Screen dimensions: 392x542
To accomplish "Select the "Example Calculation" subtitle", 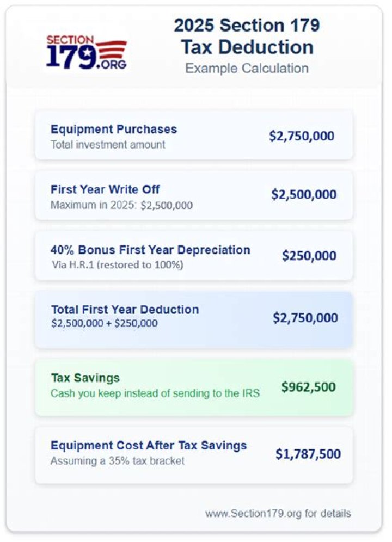I will click(247, 68).
